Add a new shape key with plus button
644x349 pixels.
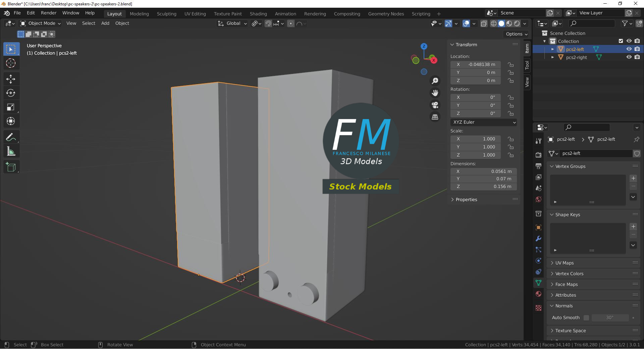[633, 227]
